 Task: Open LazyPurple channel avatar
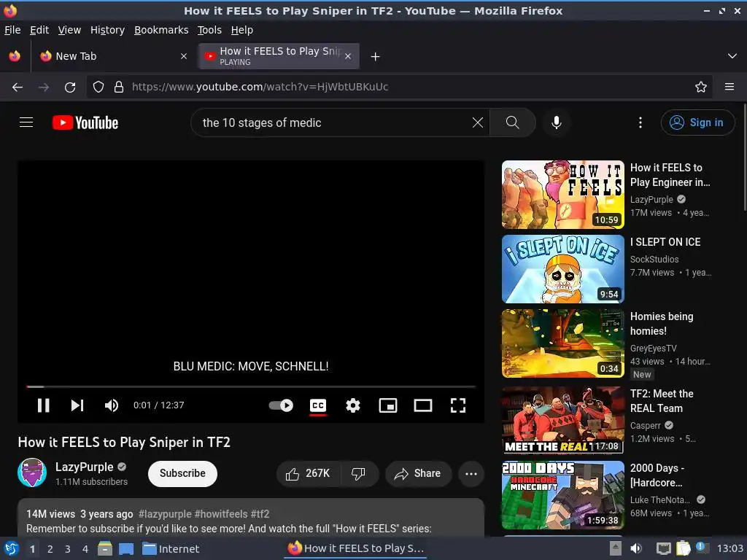(x=32, y=472)
